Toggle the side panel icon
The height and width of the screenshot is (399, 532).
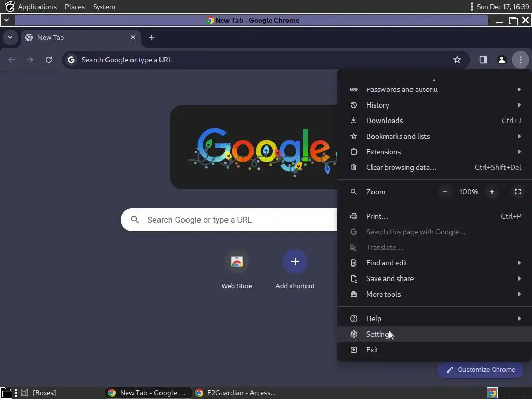483,60
